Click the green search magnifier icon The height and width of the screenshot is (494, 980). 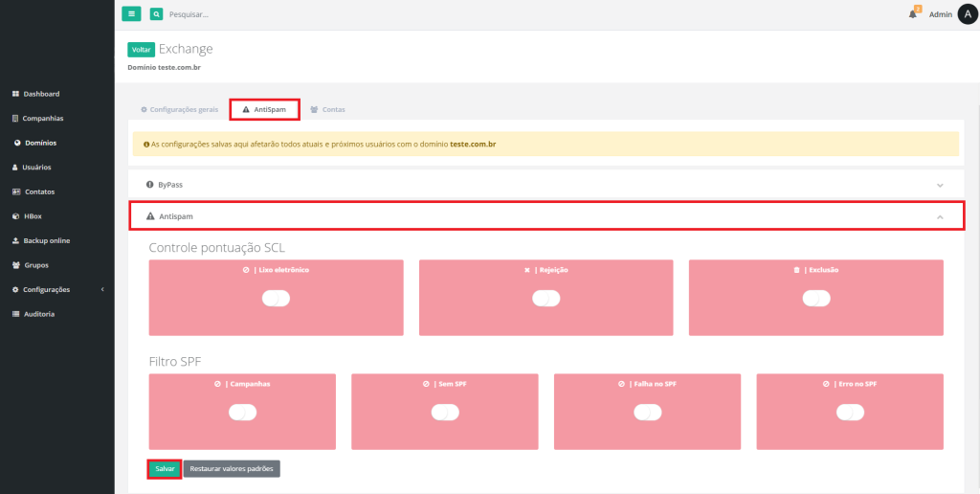click(156, 13)
